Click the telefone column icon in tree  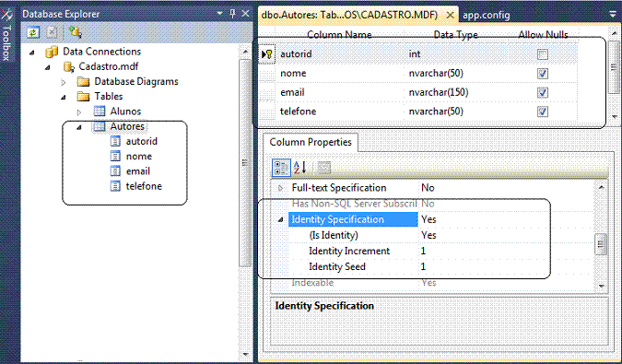115,186
